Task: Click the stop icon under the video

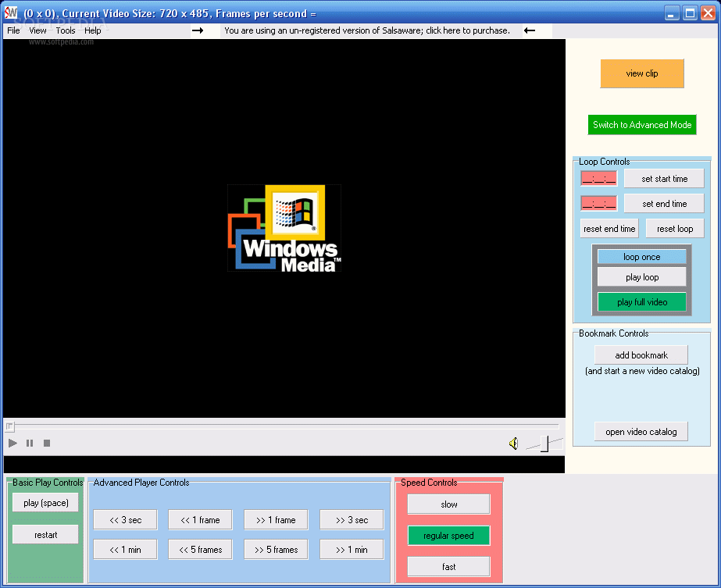Action: pos(46,444)
